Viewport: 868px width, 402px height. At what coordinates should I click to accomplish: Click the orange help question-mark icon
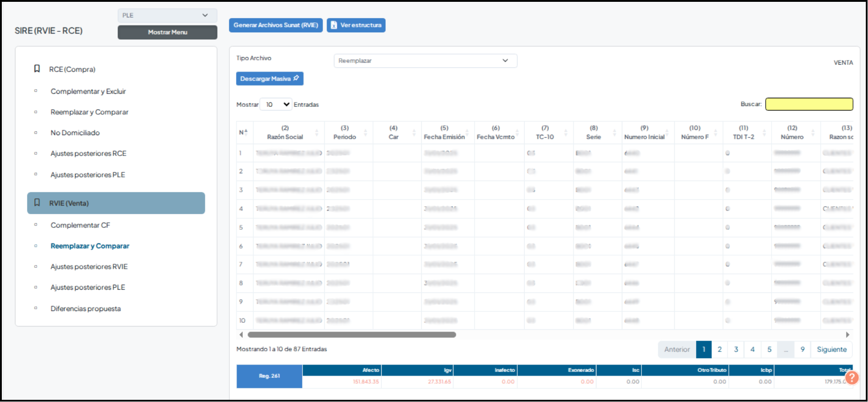(852, 377)
